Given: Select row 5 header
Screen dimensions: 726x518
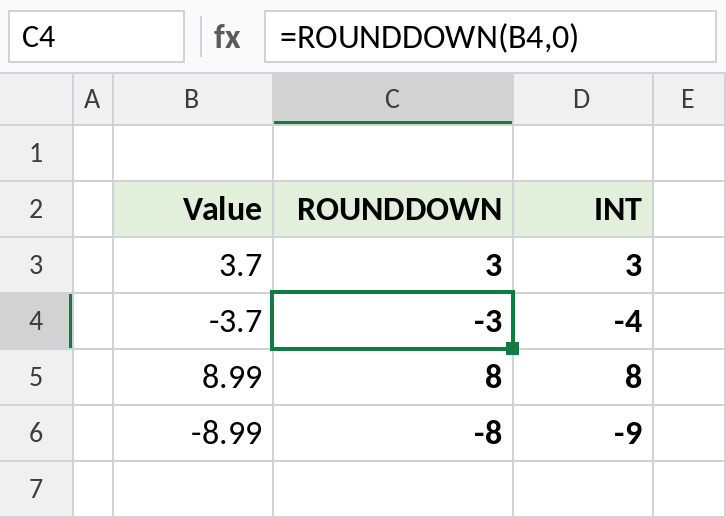Looking at the screenshot, I should [36, 377].
